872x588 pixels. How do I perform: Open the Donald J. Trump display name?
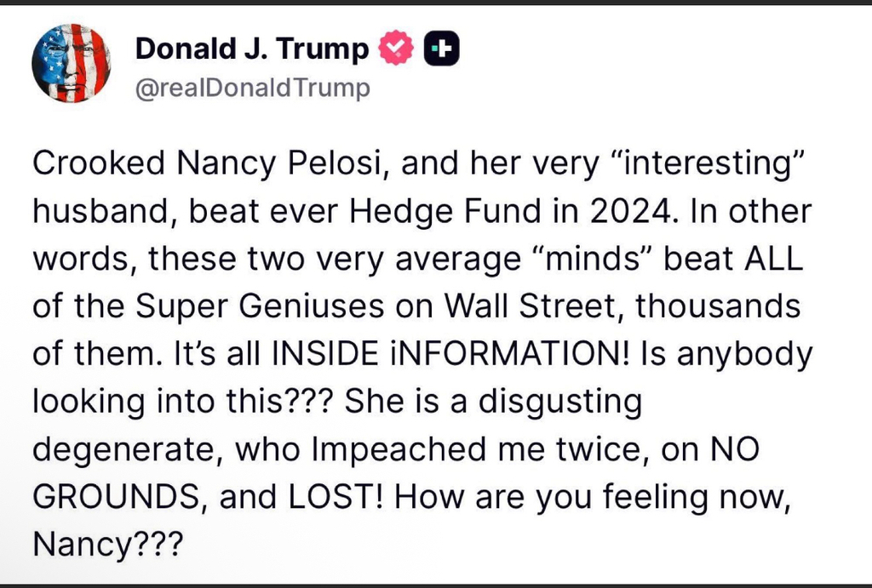[x=252, y=49]
